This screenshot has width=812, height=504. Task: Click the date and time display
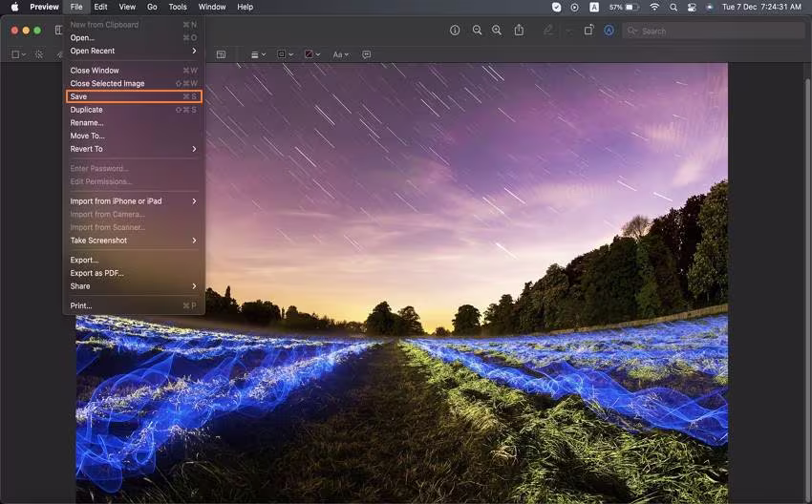761,7
